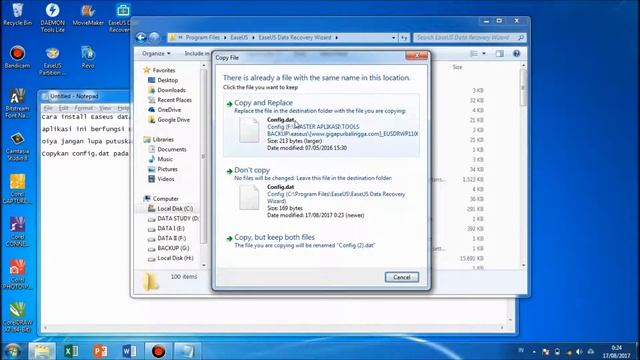Open Corel CAPTURE desktop icon
Viewport: 640px width, 360px height.
click(x=17, y=189)
